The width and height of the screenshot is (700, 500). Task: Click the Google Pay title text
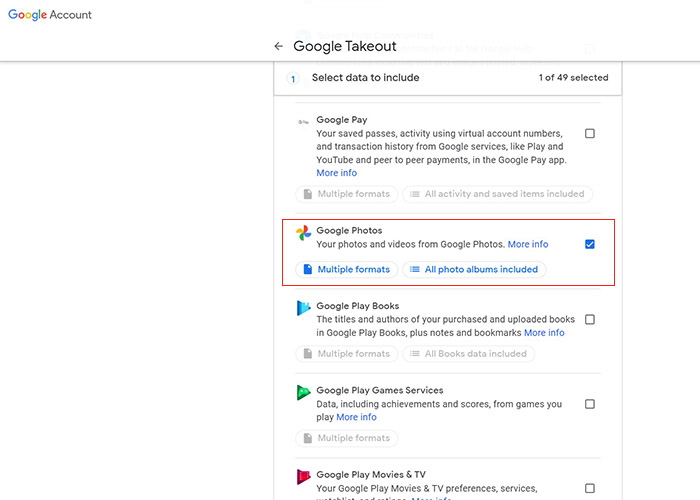[342, 120]
